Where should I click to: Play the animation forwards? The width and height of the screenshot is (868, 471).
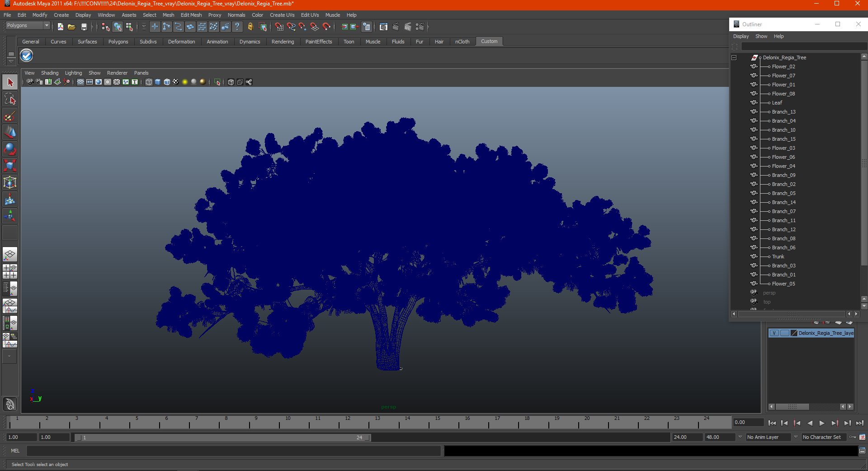point(822,423)
